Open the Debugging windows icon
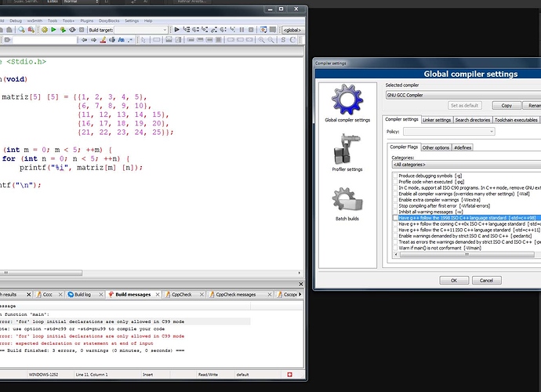Screen dimensions: 541x392 pos(263,30)
